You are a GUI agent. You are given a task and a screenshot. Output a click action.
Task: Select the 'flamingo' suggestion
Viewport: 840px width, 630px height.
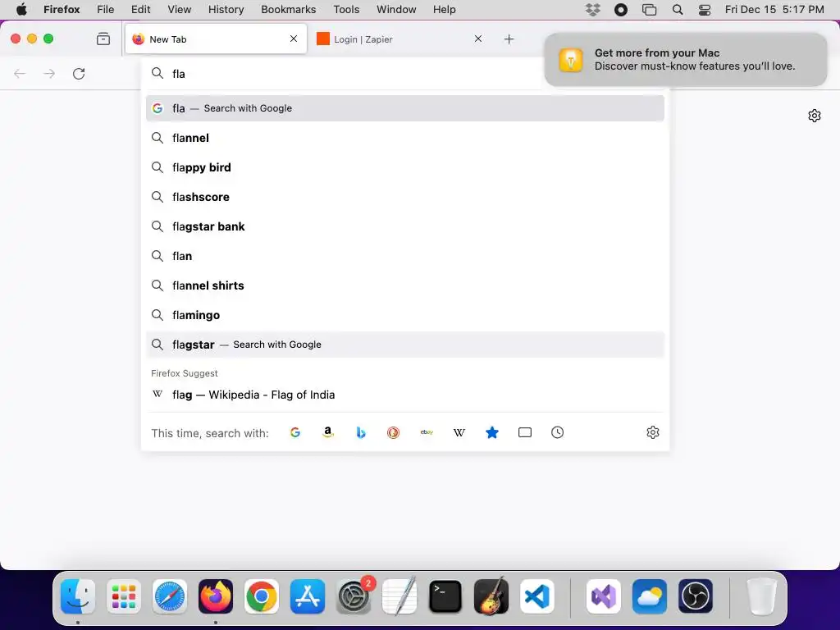point(405,315)
